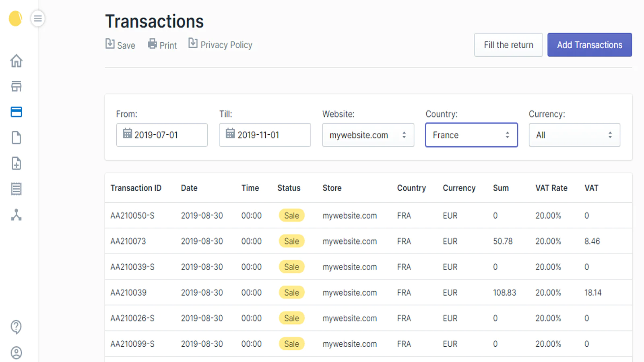Click the Print toolbar option
Screen dimensions: 644x362
162,45
